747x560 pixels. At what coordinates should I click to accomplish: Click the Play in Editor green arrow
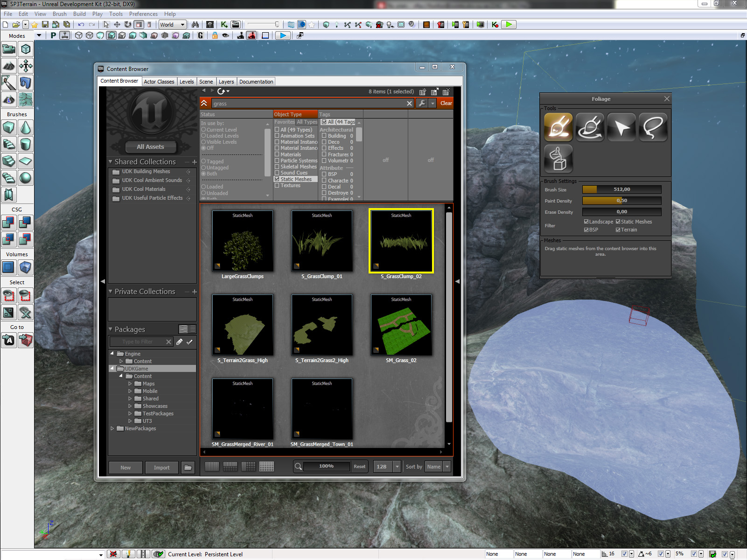509,25
